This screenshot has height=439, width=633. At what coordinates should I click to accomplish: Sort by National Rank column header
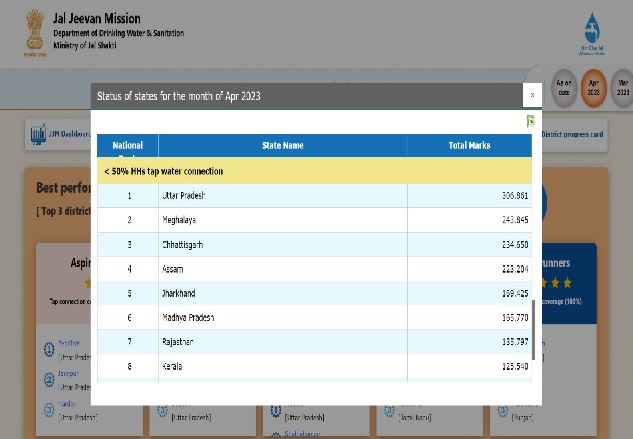pyautogui.click(x=127, y=146)
